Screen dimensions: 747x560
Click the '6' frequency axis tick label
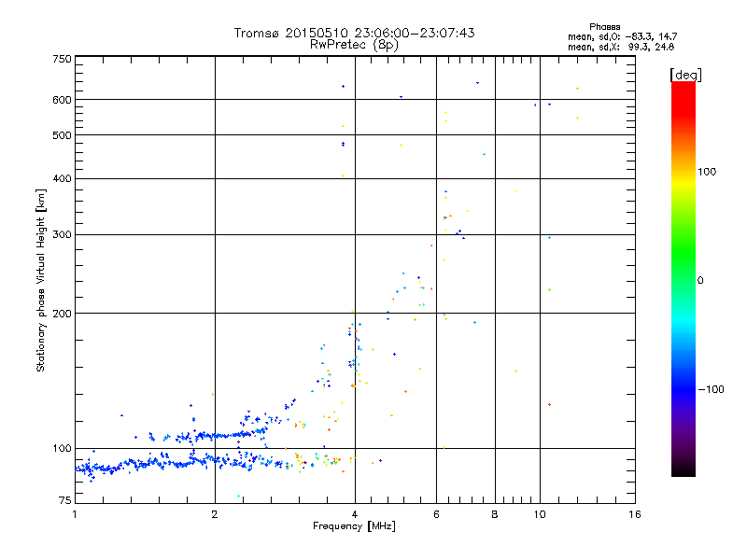(x=436, y=514)
